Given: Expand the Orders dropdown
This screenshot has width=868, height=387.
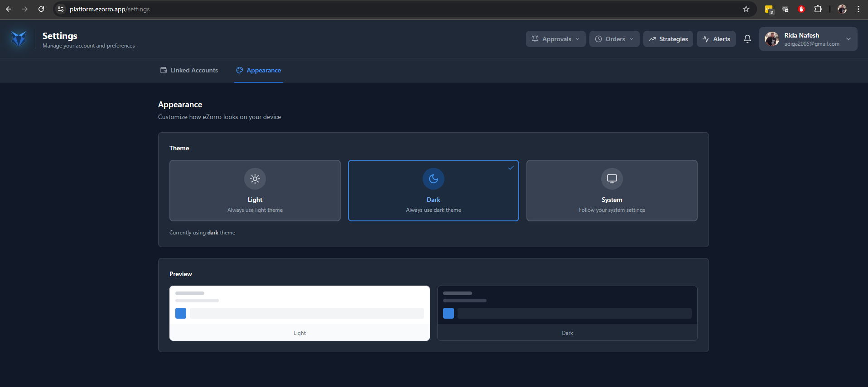Looking at the screenshot, I should 614,39.
